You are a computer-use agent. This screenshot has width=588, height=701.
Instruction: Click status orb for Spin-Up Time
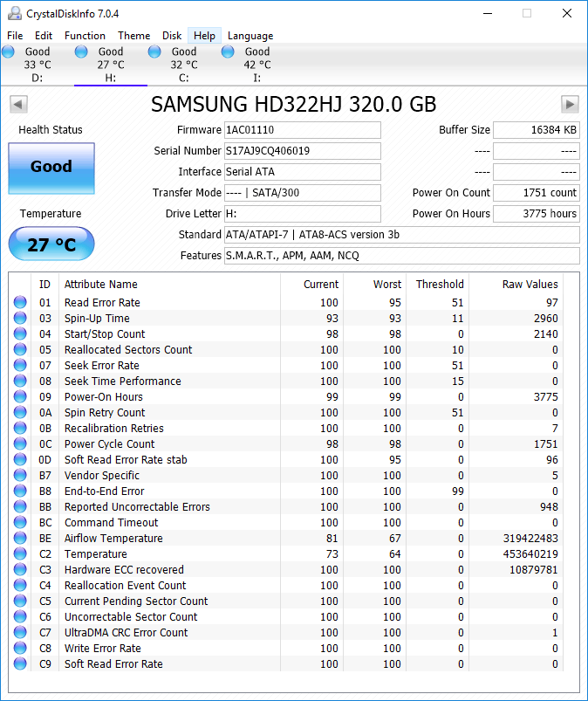20,318
